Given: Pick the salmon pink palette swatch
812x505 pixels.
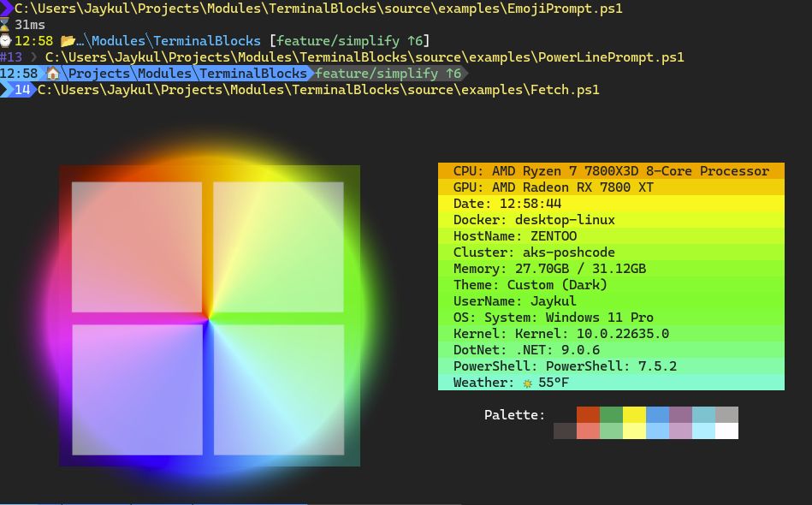Looking at the screenshot, I should (588, 431).
